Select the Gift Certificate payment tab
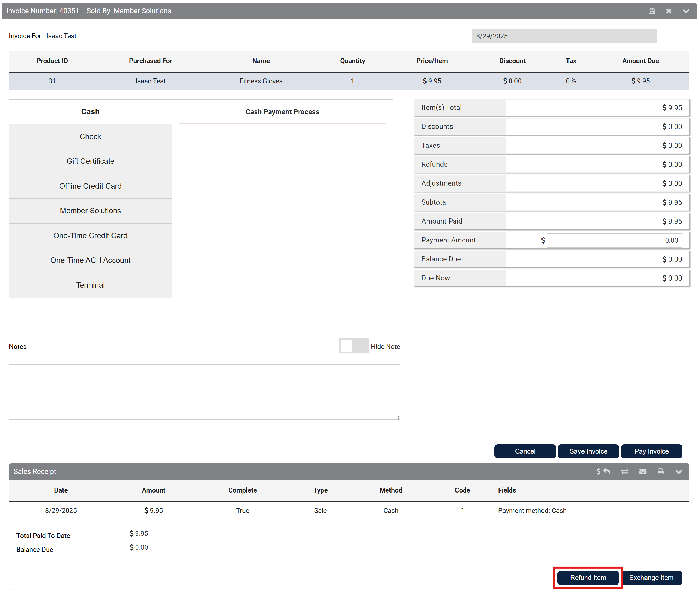The image size is (700, 597). coord(90,161)
